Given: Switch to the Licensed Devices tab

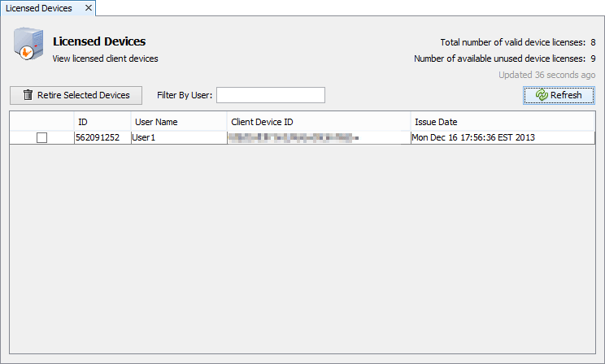Looking at the screenshot, I should 41,8.
